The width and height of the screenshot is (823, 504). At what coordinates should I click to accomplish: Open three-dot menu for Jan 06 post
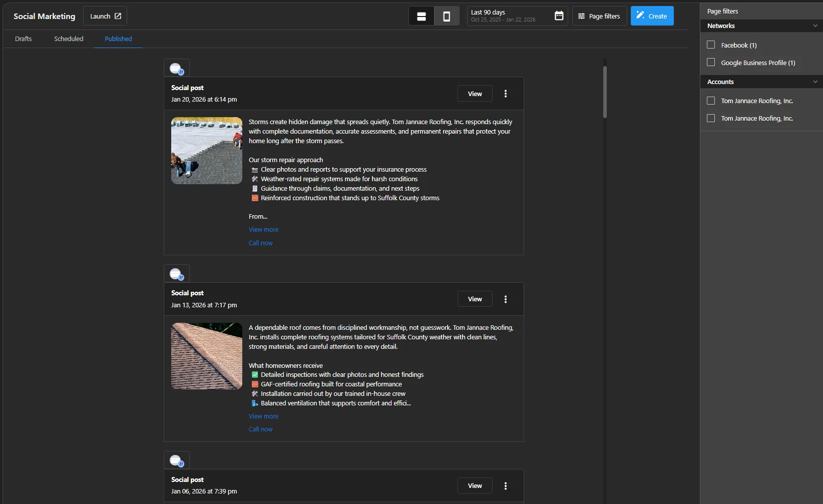(x=506, y=486)
